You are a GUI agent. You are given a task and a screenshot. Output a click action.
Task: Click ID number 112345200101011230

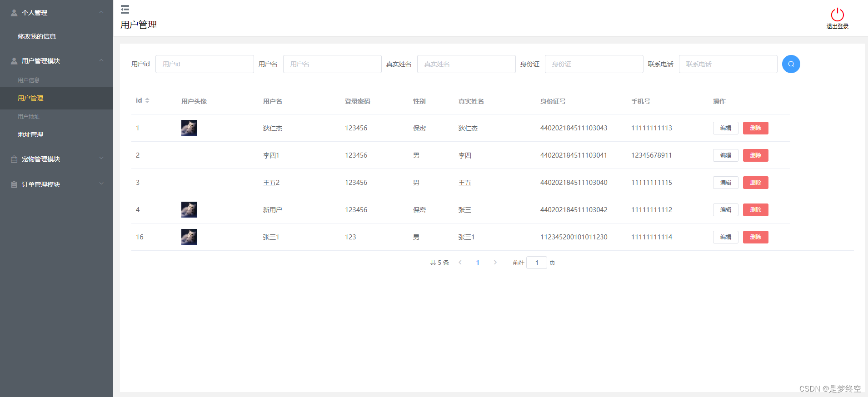tap(574, 237)
